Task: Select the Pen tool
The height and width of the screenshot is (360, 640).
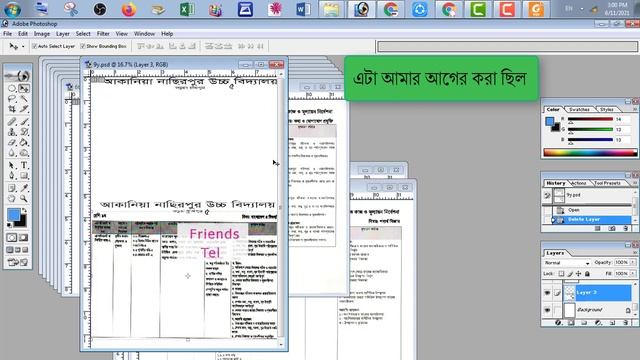Action: pyautogui.click(x=12, y=176)
